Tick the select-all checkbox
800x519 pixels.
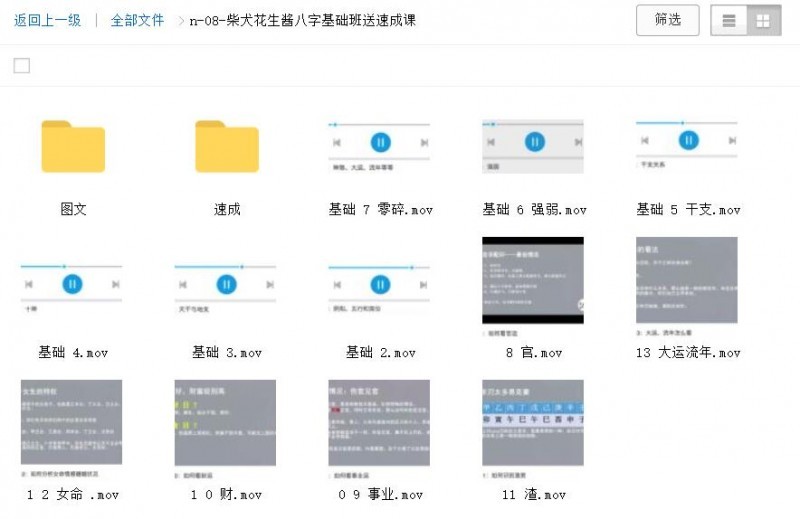pyautogui.click(x=21, y=65)
